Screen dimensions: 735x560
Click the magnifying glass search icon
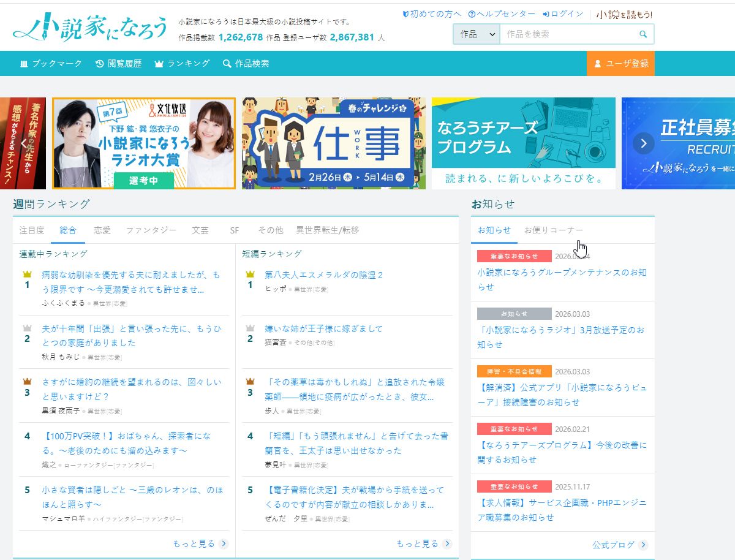click(x=642, y=34)
